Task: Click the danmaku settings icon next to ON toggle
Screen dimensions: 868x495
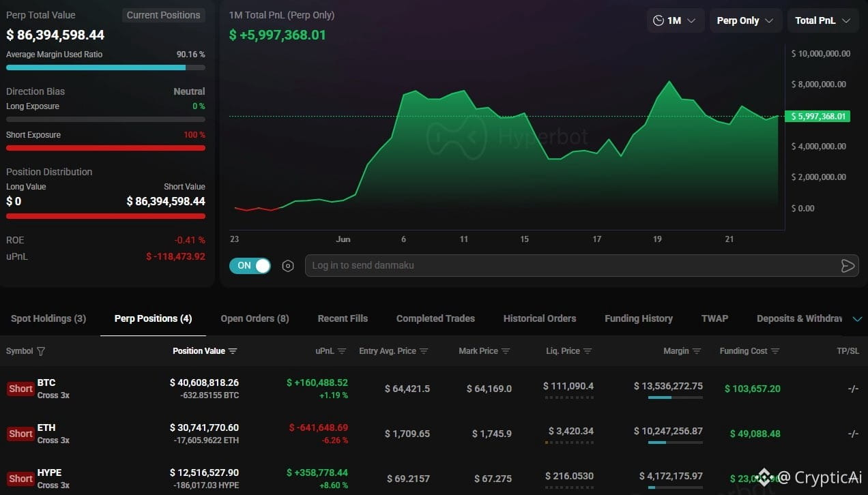Action: point(288,266)
